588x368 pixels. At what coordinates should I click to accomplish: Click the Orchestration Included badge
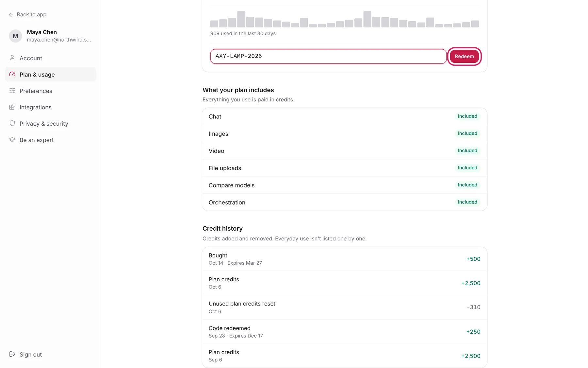point(467,202)
